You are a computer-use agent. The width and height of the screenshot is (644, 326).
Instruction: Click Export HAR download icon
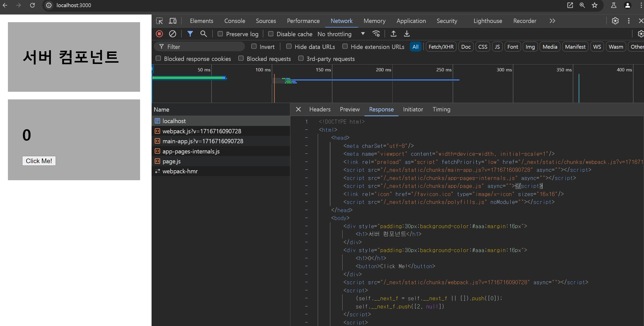[x=407, y=34]
